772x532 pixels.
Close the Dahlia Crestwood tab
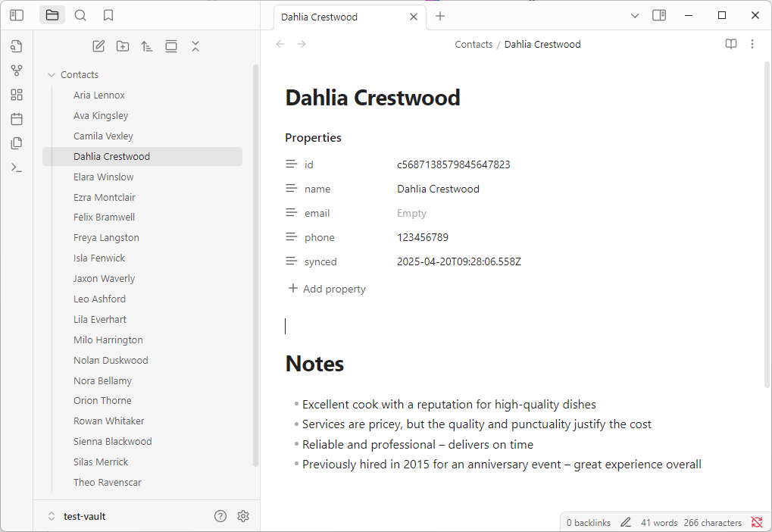(x=414, y=17)
